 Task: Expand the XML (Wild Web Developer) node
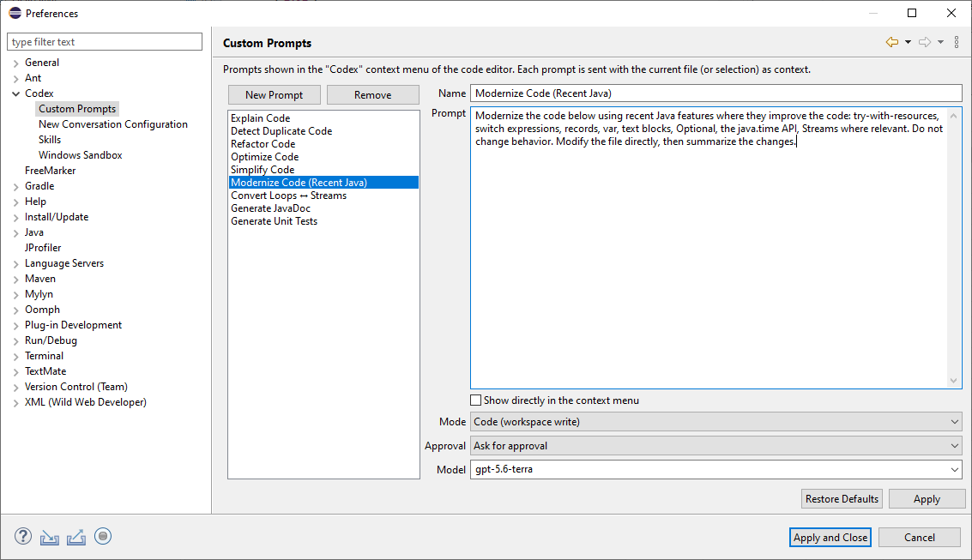tap(16, 403)
